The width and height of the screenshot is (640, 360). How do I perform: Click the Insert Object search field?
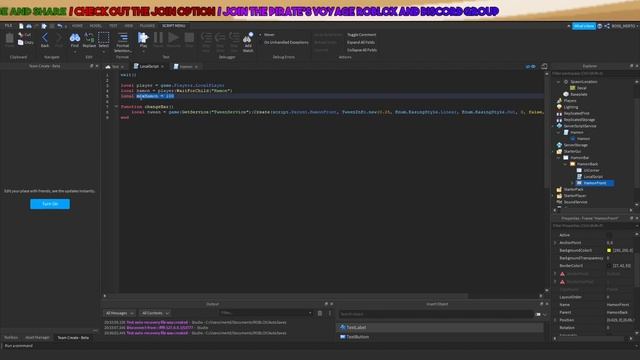pyautogui.click(x=436, y=314)
